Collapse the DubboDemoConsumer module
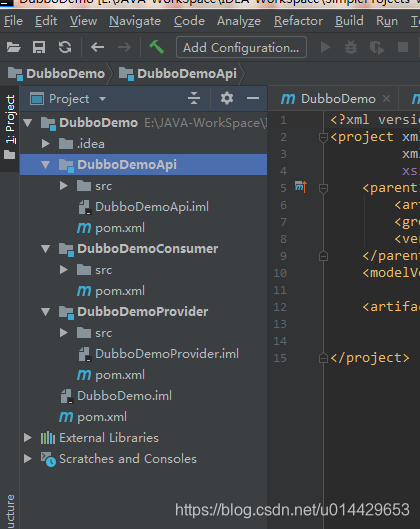 (x=46, y=249)
